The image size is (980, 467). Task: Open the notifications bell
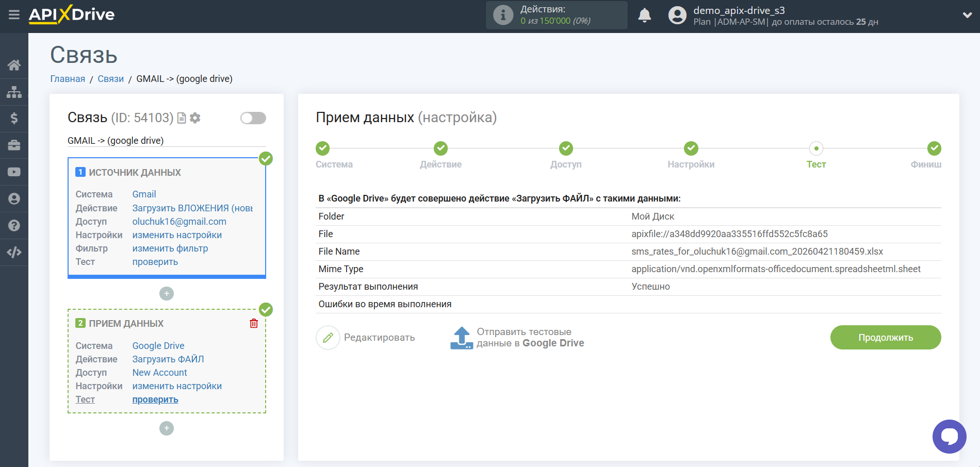click(x=645, y=15)
